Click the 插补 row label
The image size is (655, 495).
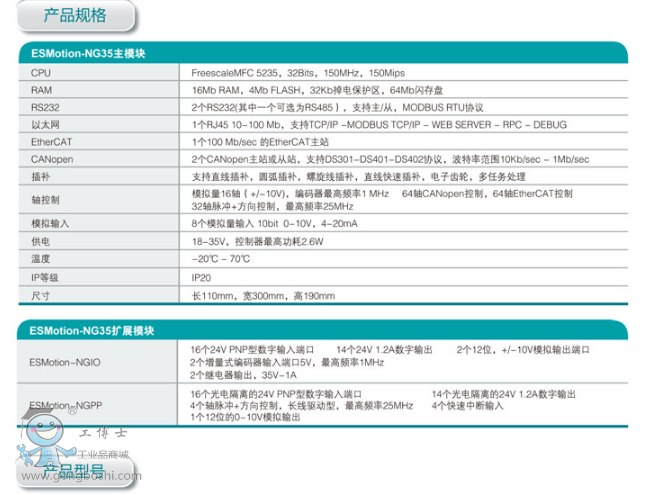41,177
